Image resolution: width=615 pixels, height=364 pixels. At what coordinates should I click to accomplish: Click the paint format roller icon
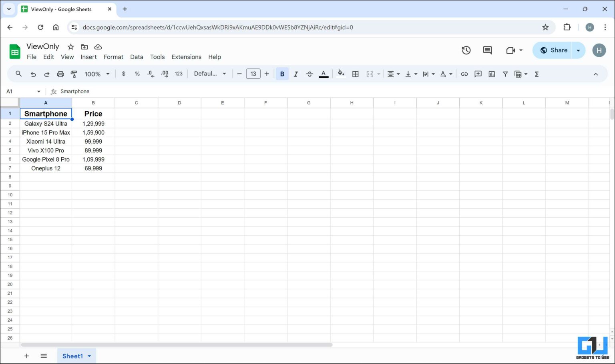click(x=74, y=74)
